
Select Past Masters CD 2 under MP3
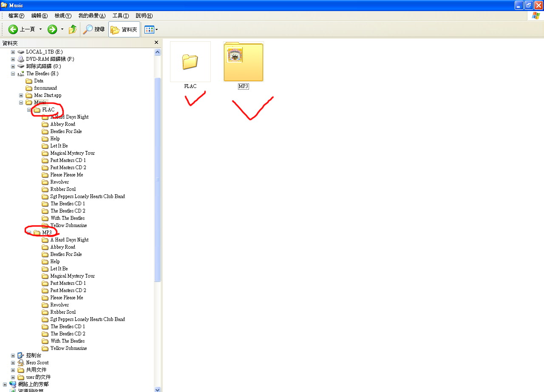pos(68,290)
